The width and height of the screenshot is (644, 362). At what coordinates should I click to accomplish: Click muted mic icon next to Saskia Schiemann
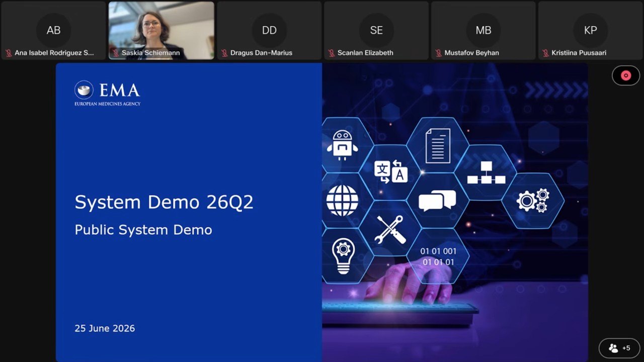tap(116, 53)
